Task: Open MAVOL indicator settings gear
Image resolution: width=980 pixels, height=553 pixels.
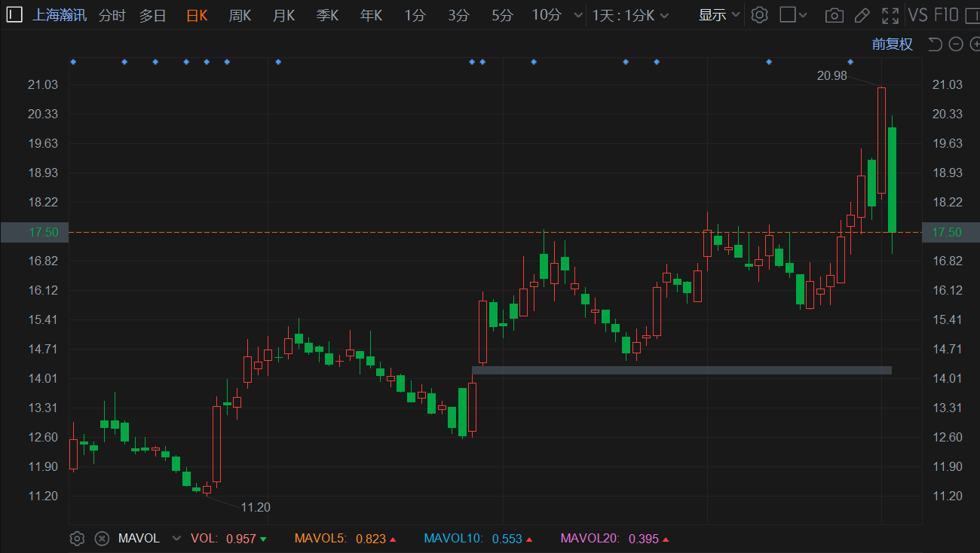Action: (x=77, y=539)
